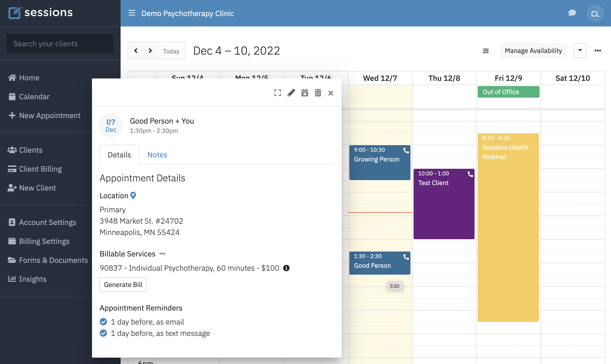Select the Details tab

coord(119,155)
